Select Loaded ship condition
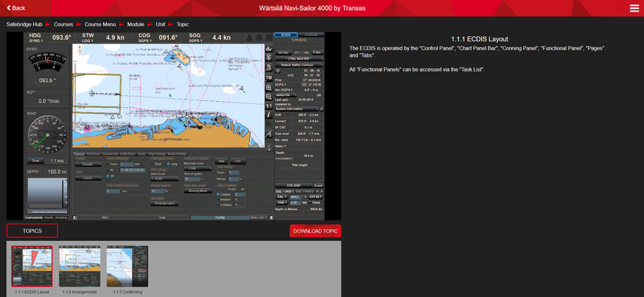Viewport: 644px width, 297px height. (217, 195)
